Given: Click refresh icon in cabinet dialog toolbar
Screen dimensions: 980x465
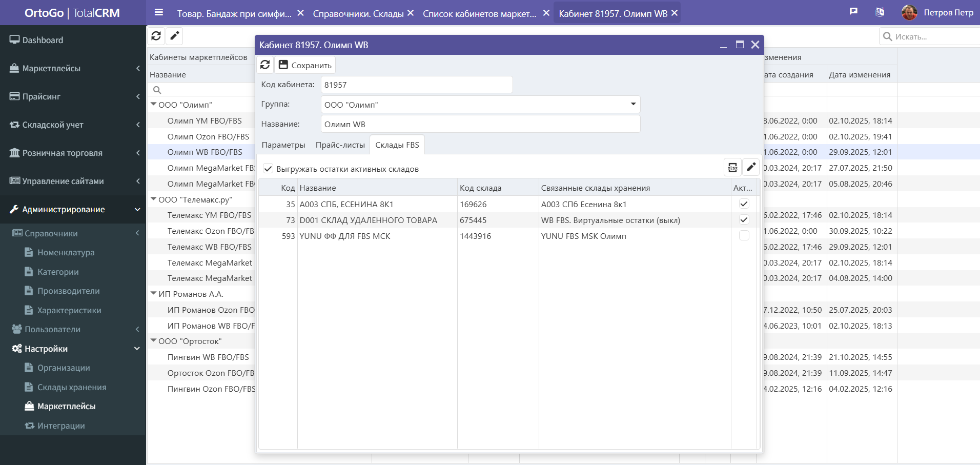Looking at the screenshot, I should pyautogui.click(x=265, y=65).
